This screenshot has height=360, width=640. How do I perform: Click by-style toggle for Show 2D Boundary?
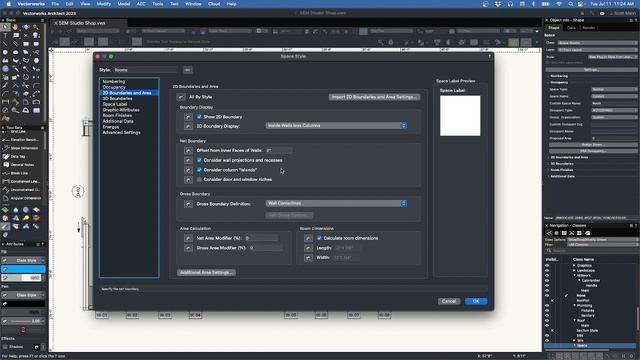188,117
